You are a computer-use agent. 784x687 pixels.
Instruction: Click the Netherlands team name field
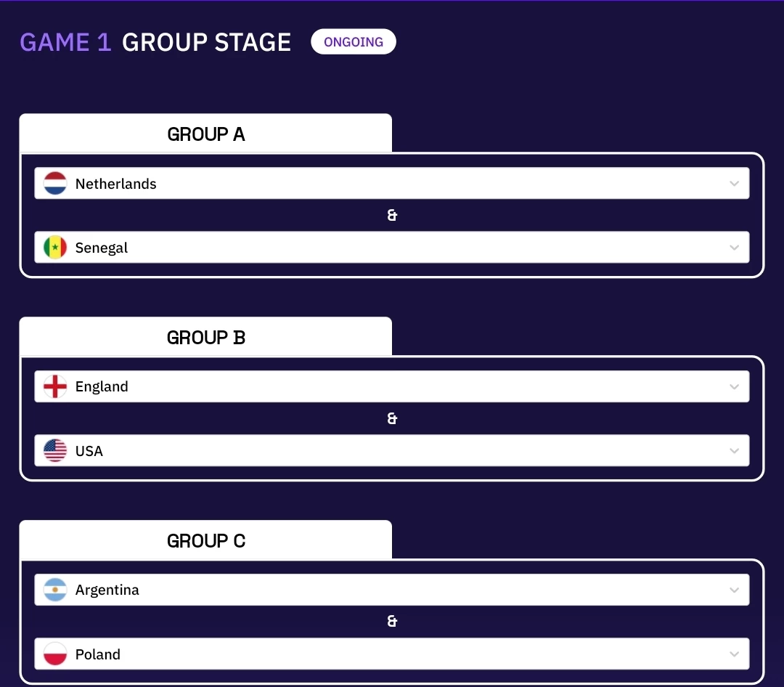[x=391, y=183]
